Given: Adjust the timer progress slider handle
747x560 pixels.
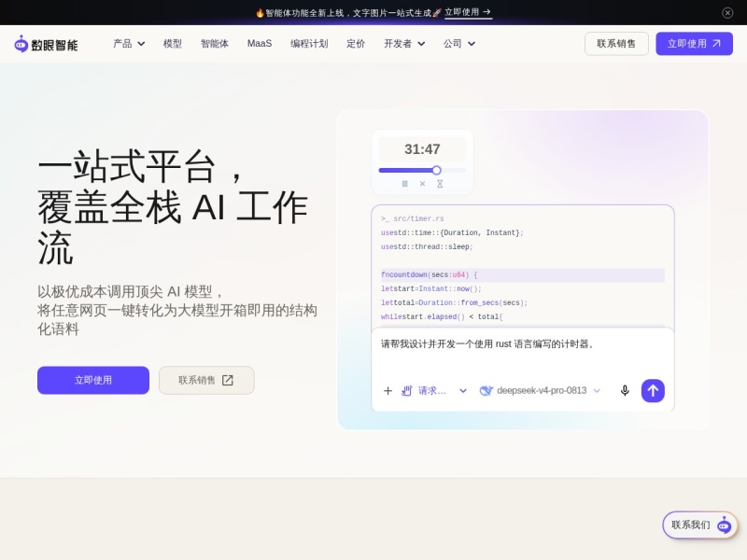Looking at the screenshot, I should [436, 170].
